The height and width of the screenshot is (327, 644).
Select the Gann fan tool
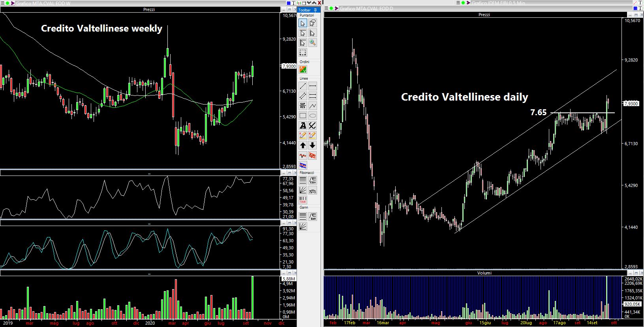point(303,226)
